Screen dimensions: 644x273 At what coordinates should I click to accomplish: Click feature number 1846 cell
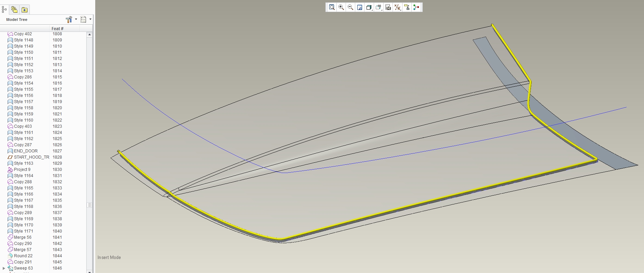click(57, 268)
